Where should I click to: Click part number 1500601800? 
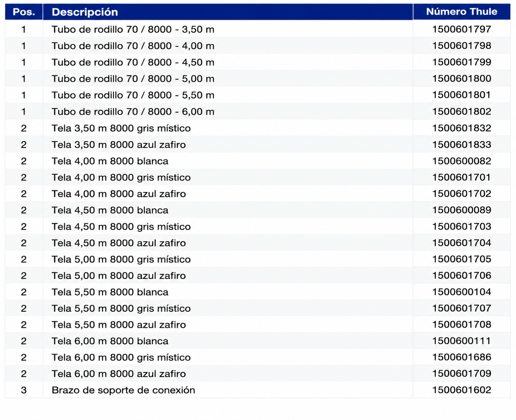(461, 78)
